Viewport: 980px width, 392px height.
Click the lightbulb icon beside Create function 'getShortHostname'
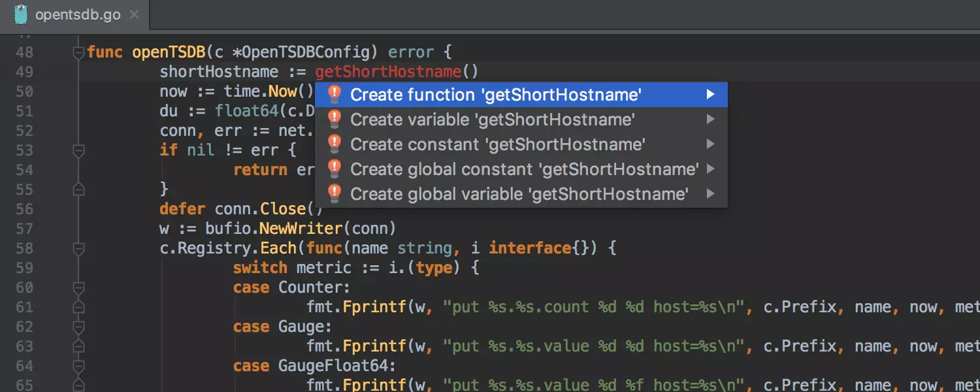tap(334, 95)
